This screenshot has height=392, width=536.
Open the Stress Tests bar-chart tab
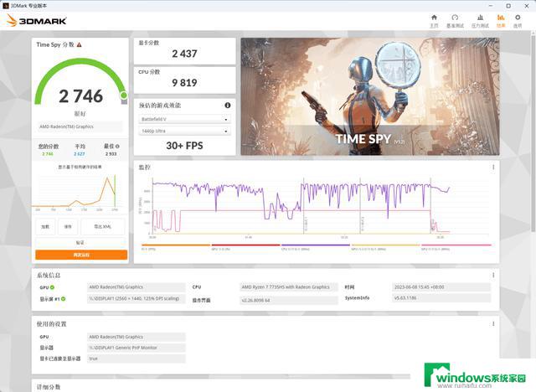click(x=480, y=21)
